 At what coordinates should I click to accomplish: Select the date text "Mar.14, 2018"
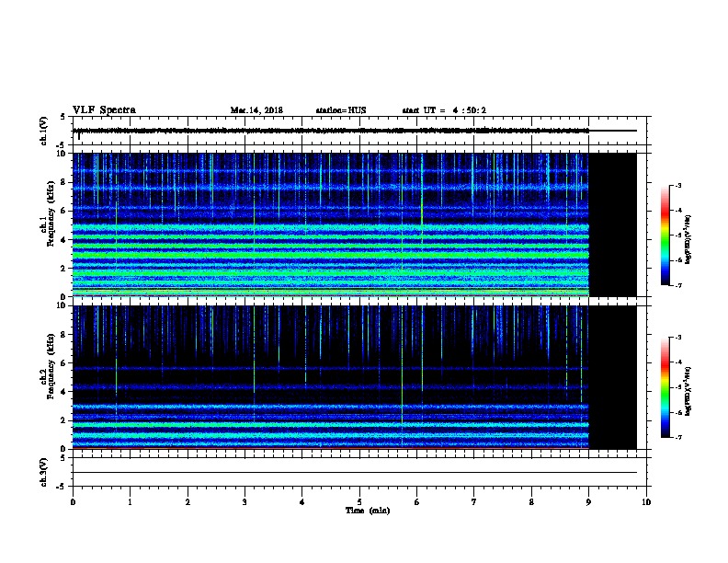(x=256, y=110)
